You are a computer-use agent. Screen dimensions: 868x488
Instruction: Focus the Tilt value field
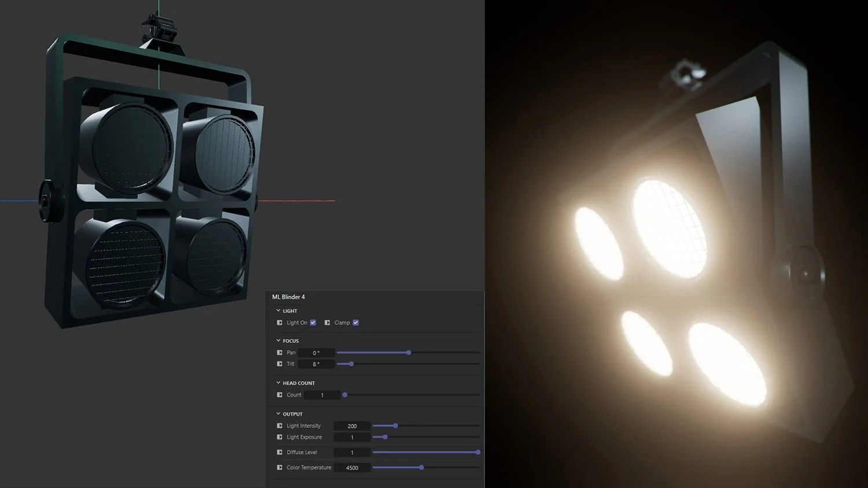tap(316, 364)
